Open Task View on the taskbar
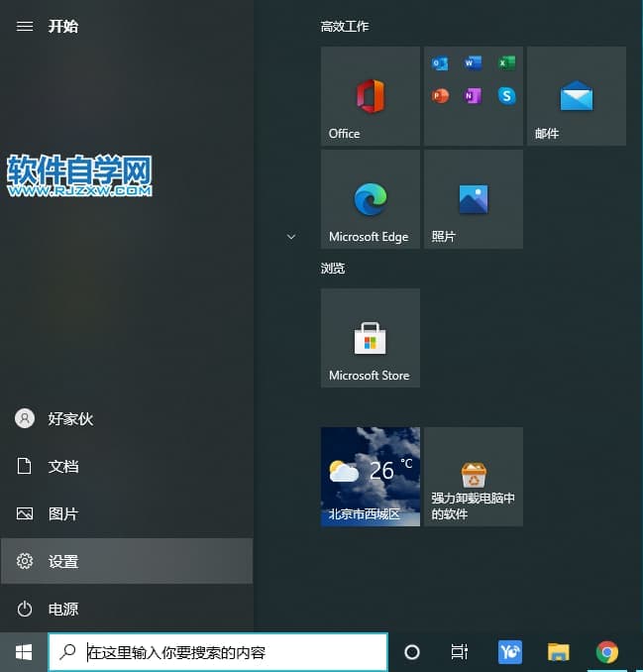This screenshot has height=672, width=643. (460, 651)
